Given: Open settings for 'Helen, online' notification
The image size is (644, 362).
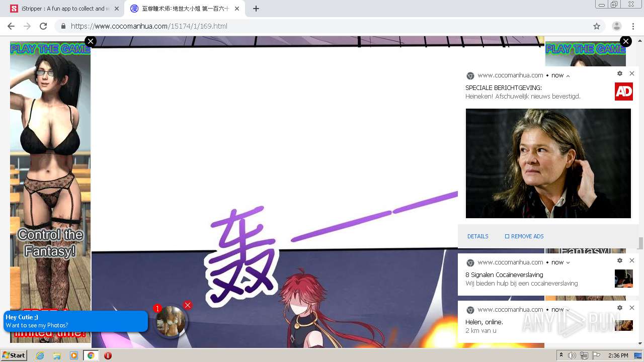Looking at the screenshot, I should [620, 308].
